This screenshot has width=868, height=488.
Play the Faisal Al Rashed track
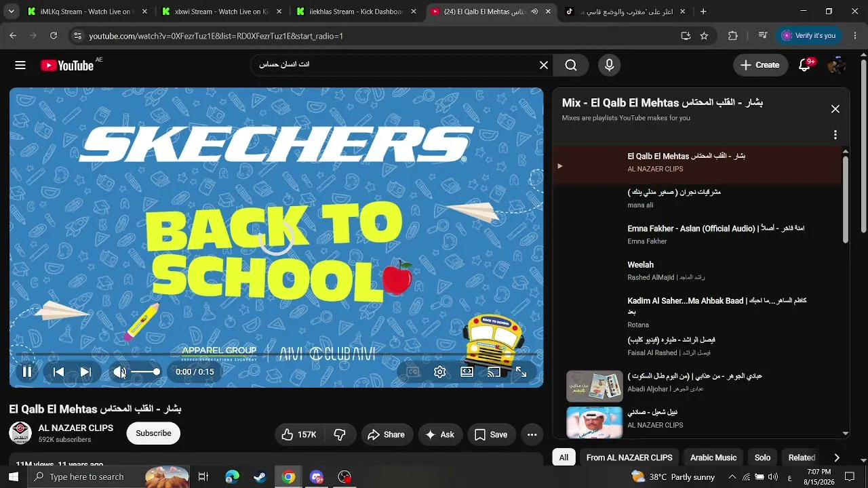tap(697, 346)
